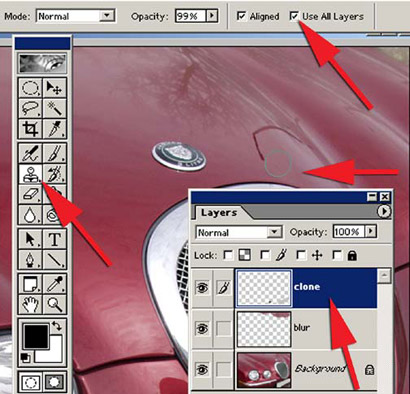Click the options bar Opacity 99% field
Image resolution: width=410 pixels, height=394 pixels.
pyautogui.click(x=191, y=16)
